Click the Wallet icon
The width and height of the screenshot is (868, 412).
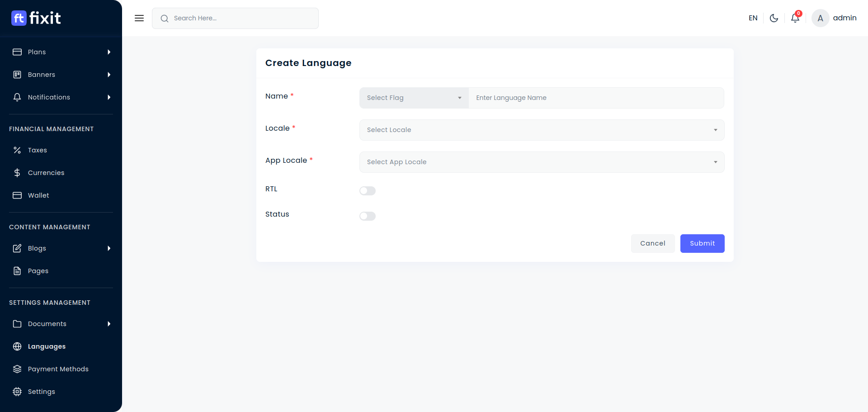(x=17, y=195)
